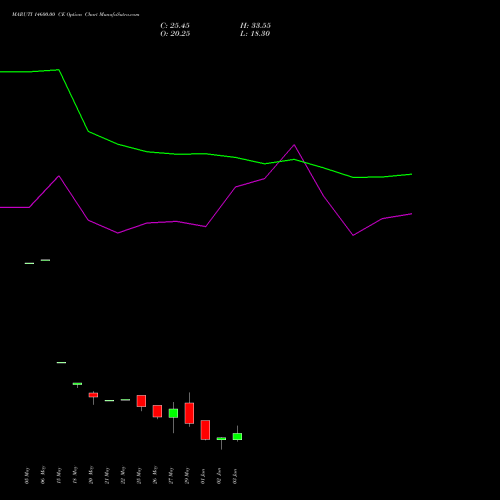Click the chart title text starting with MARUTI
This screenshot has height=500, width=500.
(x=76, y=15)
